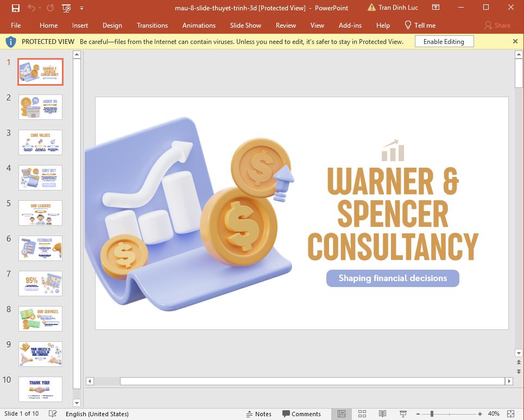Open language settings via English (United States)
This screenshot has height=420, width=524.
(x=97, y=413)
